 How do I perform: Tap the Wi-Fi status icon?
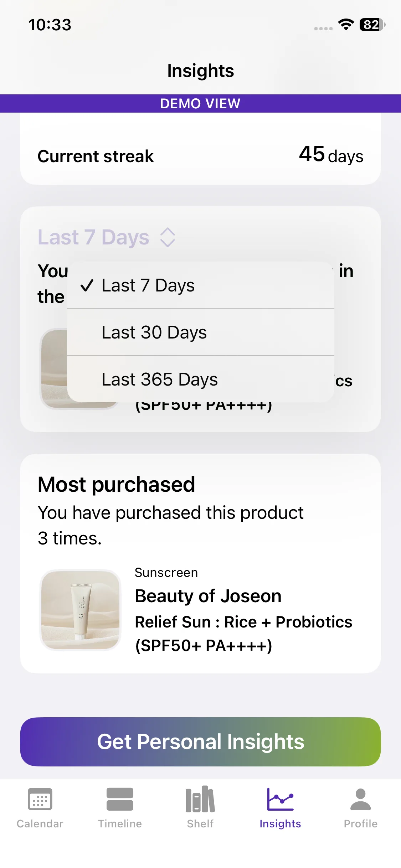346,25
